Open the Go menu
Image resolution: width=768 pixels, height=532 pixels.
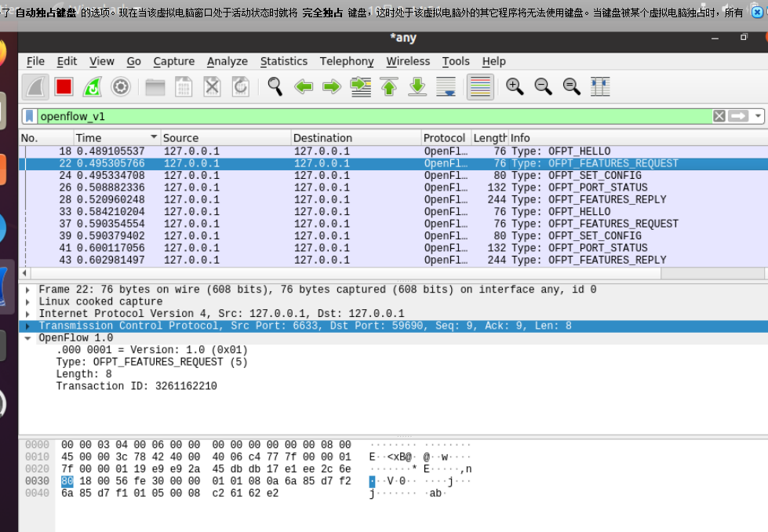tap(133, 61)
